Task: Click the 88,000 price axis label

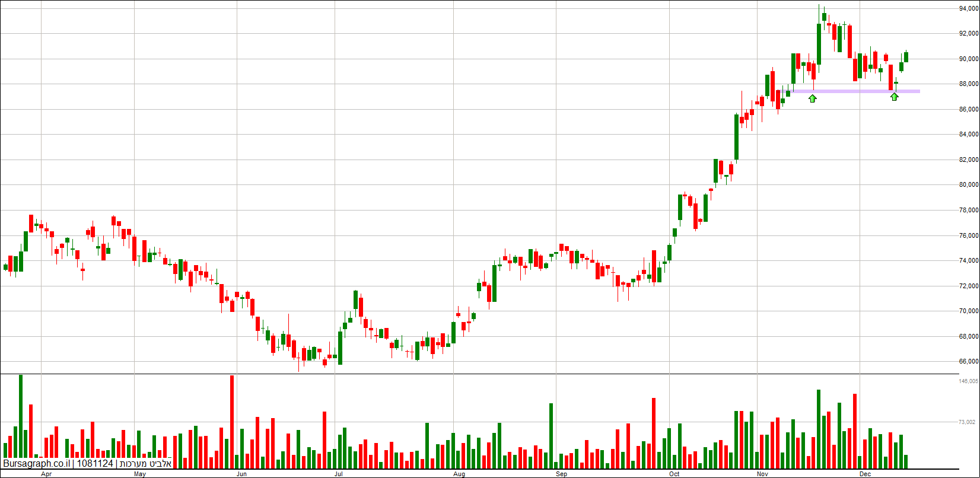Action: pos(969,84)
